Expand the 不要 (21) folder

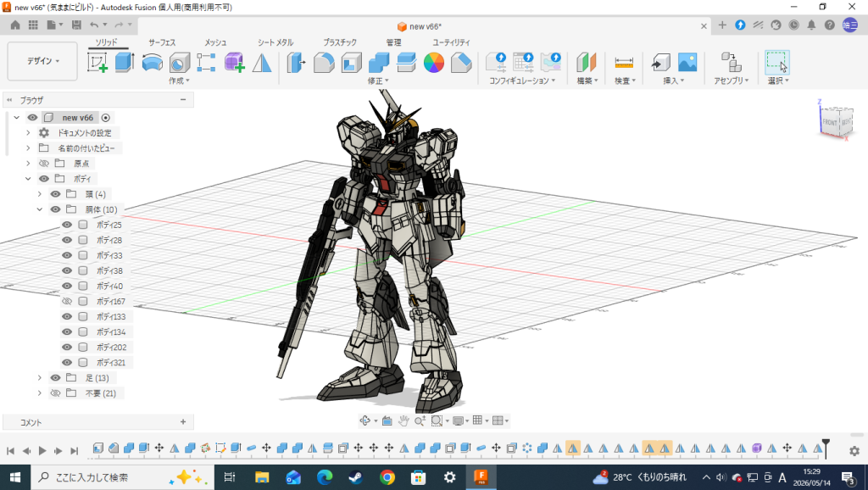(40, 393)
